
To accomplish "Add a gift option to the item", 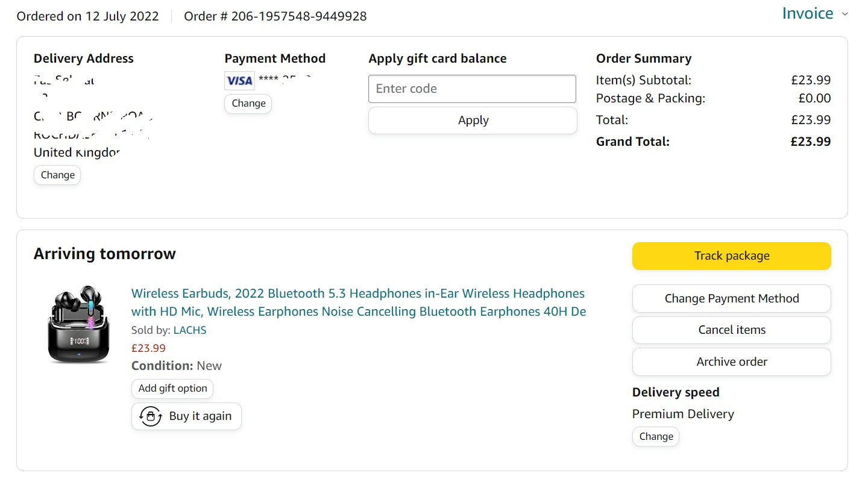I will point(172,389).
